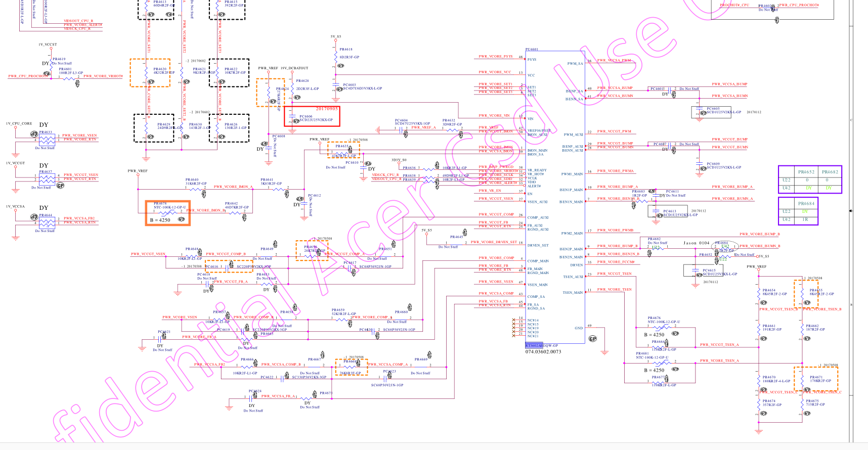Select the PWR_VCORE_VCC net label
This screenshot has width=868, height=450.
[495, 72]
